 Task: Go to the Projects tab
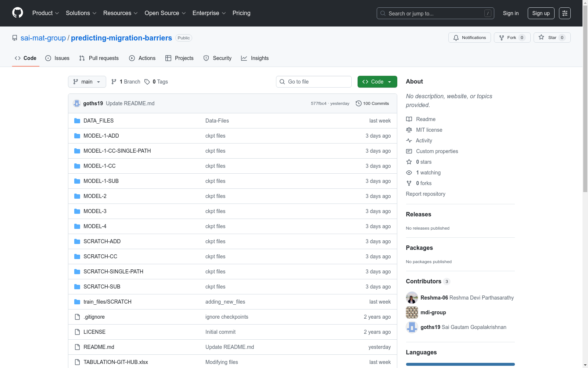(179, 58)
